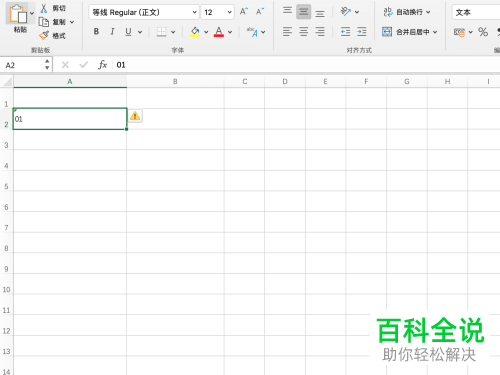
Task: Click the text orientation icon
Action: pos(346,12)
